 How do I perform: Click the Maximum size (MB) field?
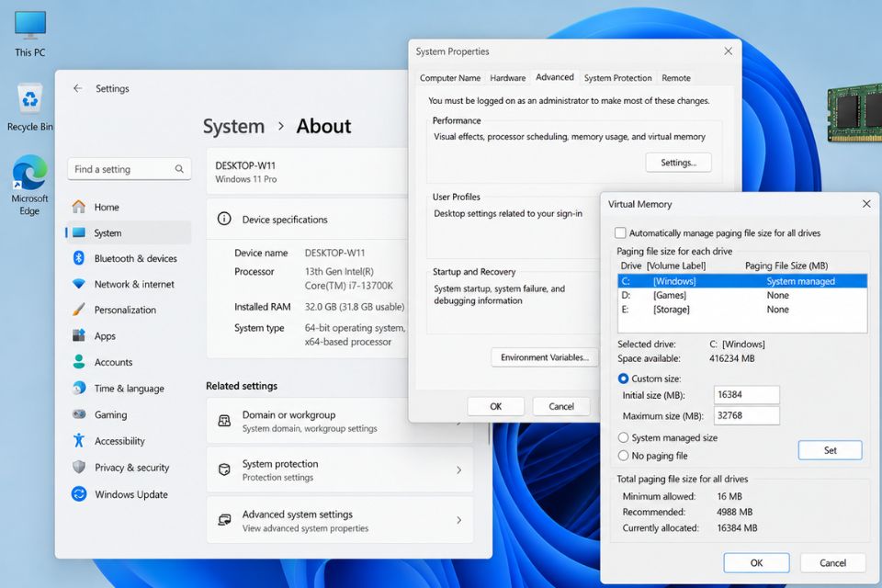(x=746, y=415)
